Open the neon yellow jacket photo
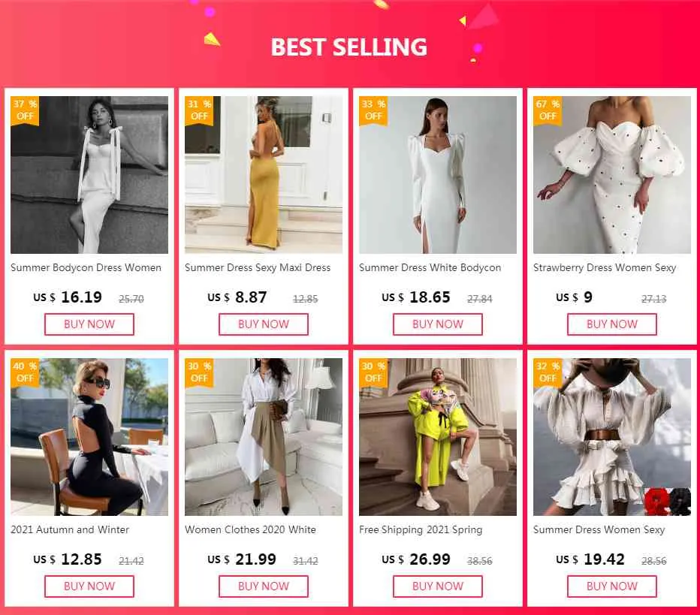700x615 pixels. tap(438, 437)
